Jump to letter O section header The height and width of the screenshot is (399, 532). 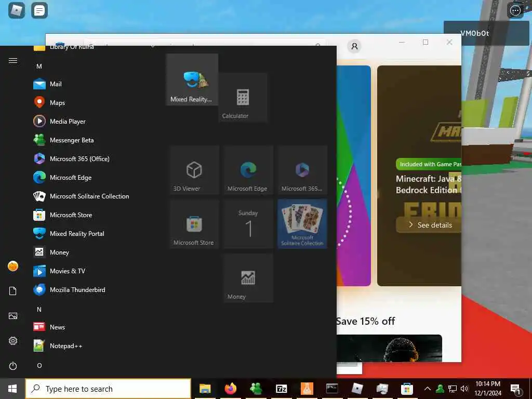39,365
